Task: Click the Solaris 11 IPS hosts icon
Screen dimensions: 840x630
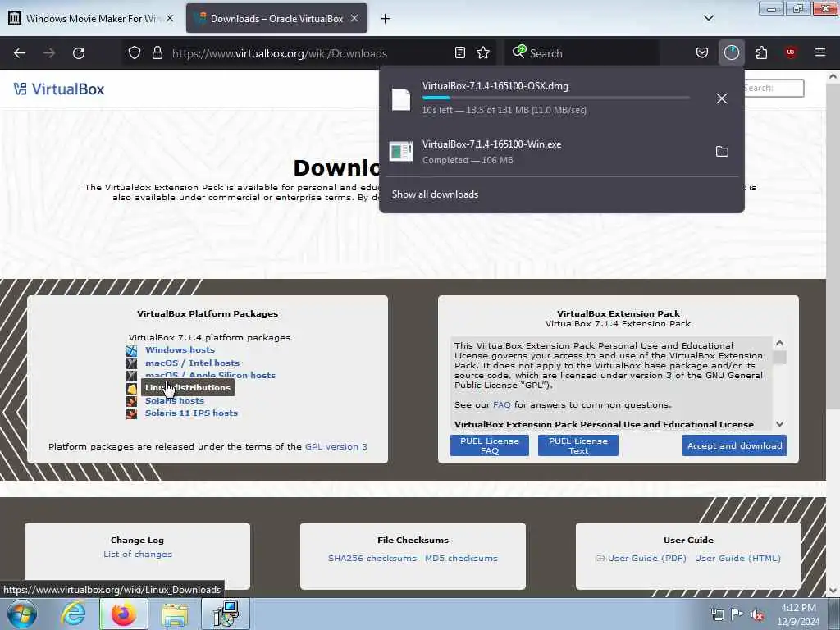Action: pos(132,413)
